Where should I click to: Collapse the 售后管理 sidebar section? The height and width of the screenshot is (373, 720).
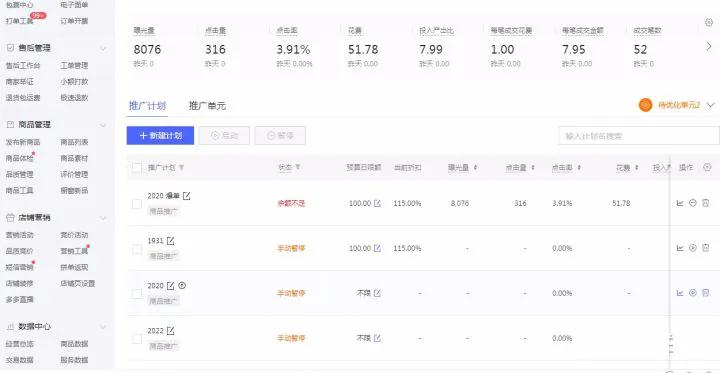click(x=103, y=48)
